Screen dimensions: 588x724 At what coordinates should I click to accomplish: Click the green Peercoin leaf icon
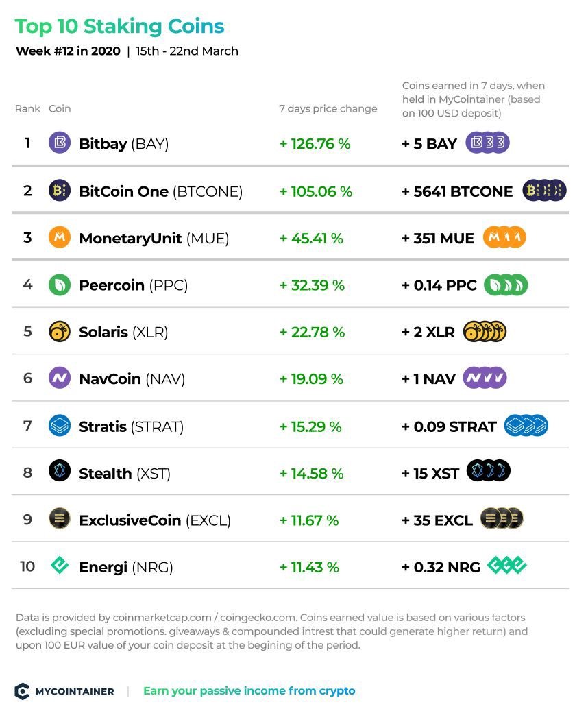pos(60,285)
